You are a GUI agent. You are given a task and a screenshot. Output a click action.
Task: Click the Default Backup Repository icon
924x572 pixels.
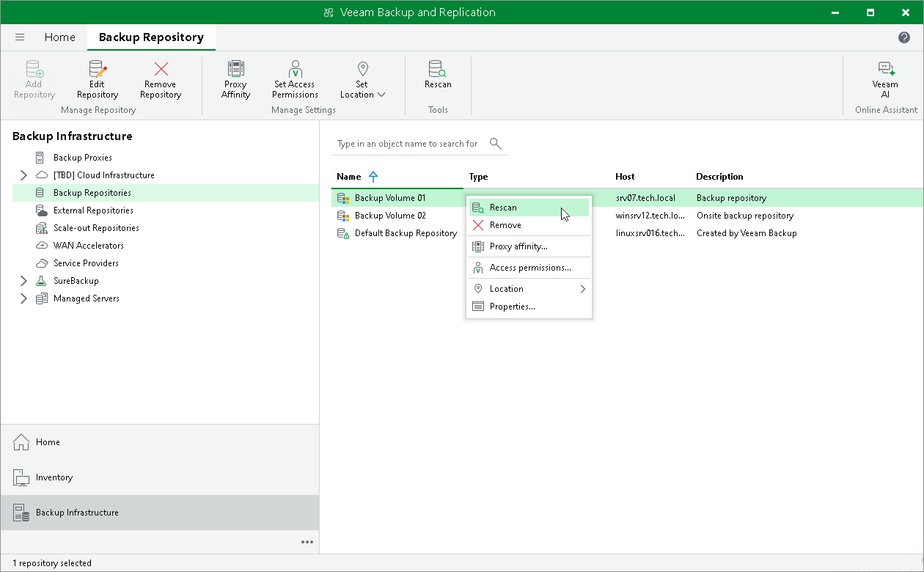tap(342, 233)
